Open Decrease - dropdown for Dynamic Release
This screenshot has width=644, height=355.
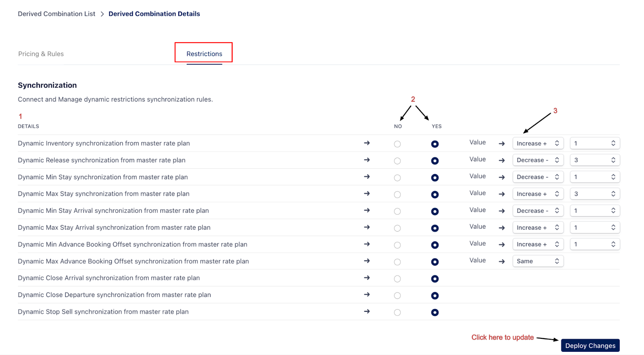(538, 160)
